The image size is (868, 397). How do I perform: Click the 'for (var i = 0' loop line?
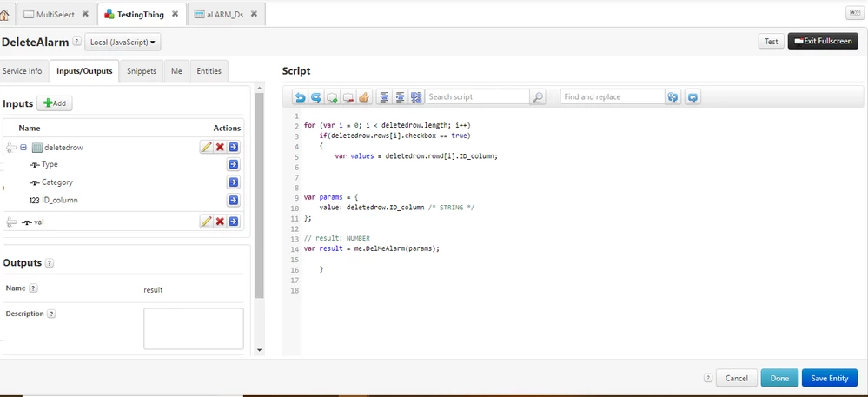click(388, 125)
